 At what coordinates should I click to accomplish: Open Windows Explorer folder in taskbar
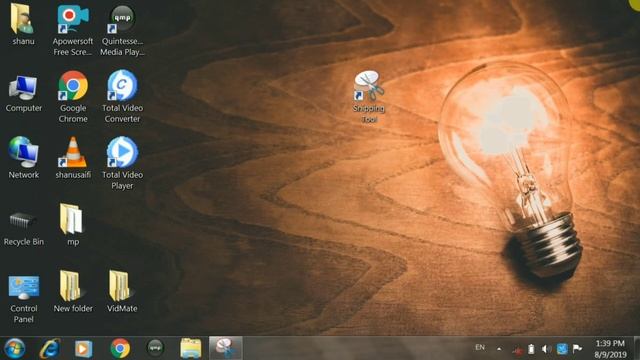tap(191, 349)
